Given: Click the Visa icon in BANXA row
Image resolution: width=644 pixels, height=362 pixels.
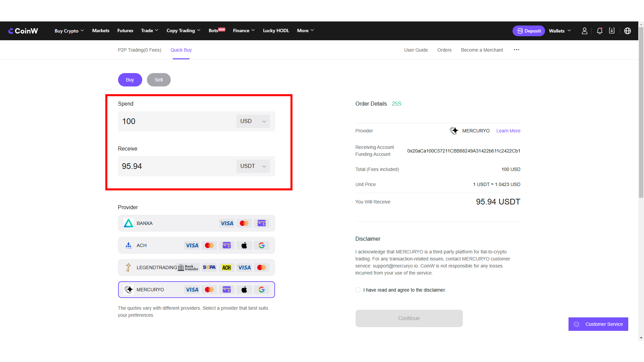Looking at the screenshot, I should 227,223.
